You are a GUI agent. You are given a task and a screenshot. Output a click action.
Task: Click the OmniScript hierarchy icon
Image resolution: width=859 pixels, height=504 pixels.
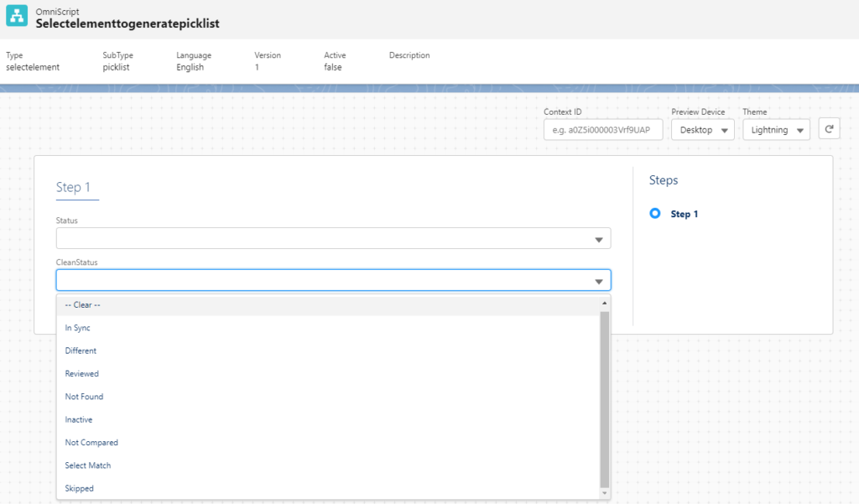[x=17, y=16]
